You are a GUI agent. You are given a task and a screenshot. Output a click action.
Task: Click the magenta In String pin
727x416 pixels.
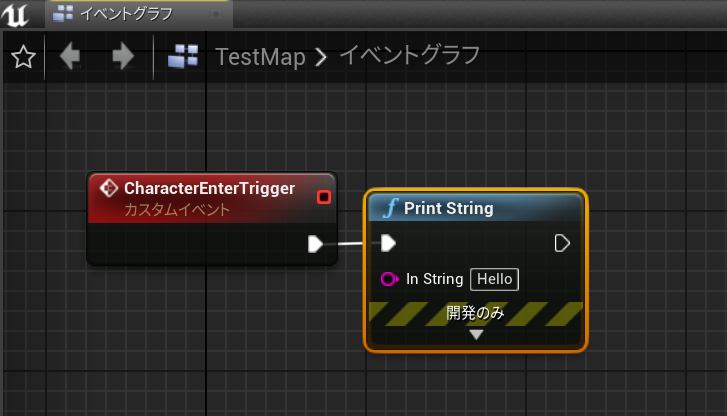point(389,279)
